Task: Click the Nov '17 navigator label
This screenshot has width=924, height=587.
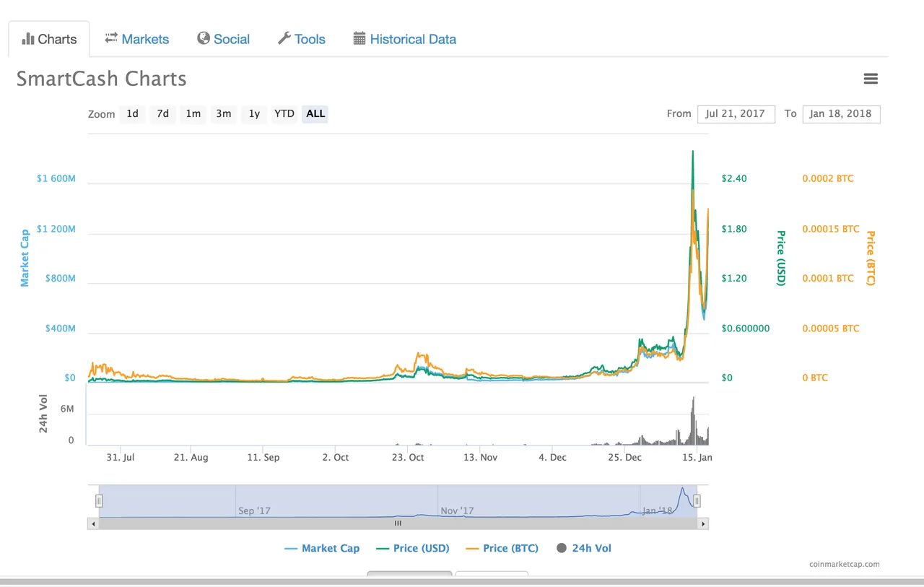Action: click(x=457, y=510)
